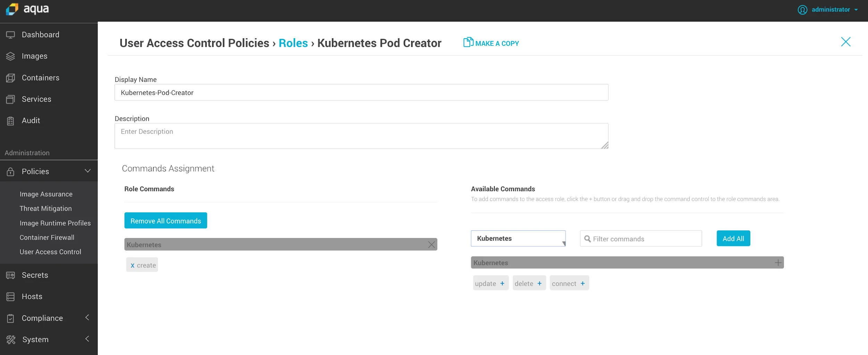Select Container Firewall under Policies

pos(47,237)
